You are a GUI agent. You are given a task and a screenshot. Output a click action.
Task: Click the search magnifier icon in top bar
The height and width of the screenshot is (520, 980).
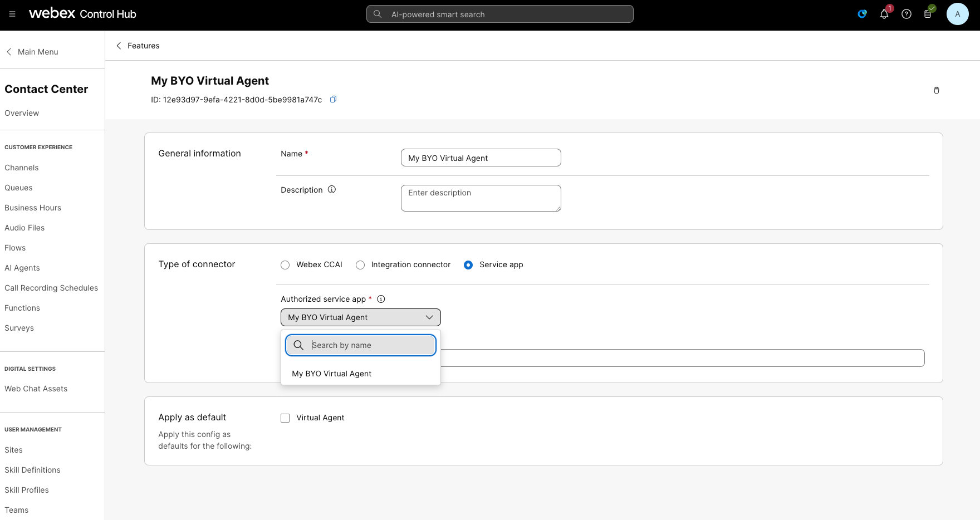point(378,14)
